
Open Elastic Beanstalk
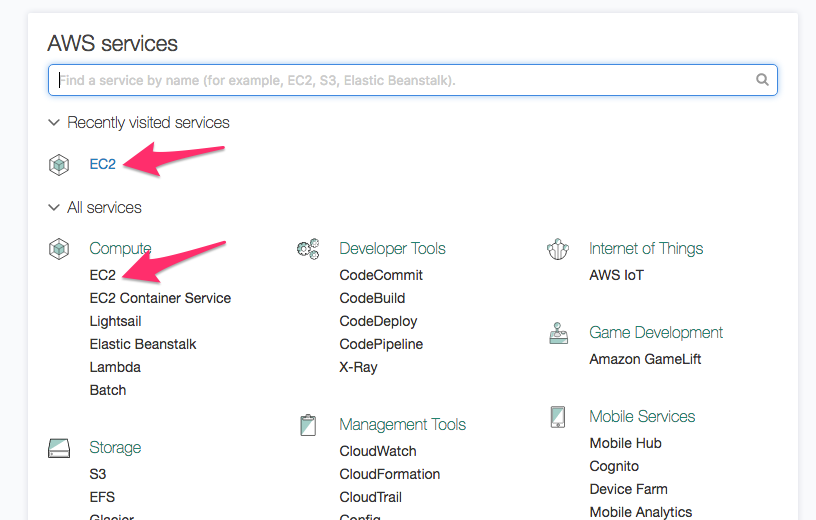click(x=143, y=344)
